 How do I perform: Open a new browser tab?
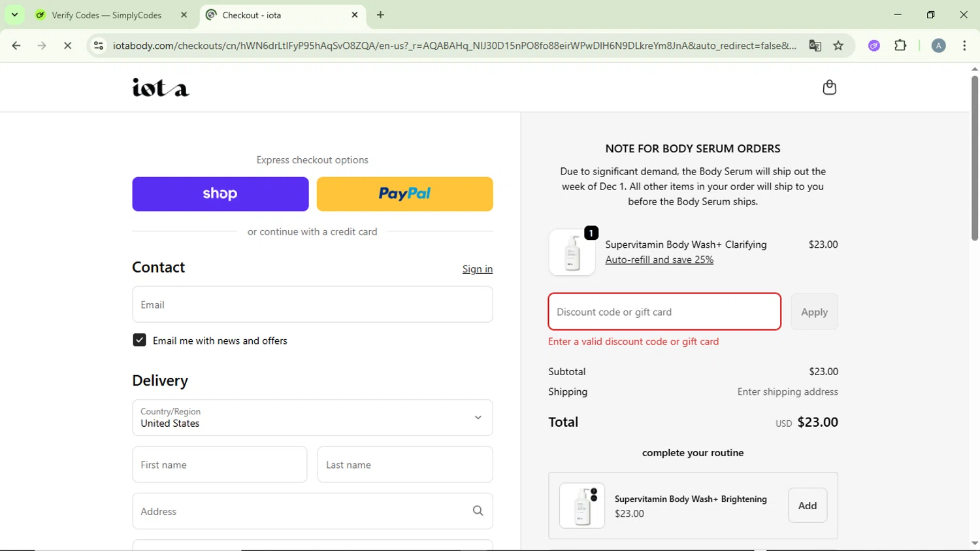[381, 15]
